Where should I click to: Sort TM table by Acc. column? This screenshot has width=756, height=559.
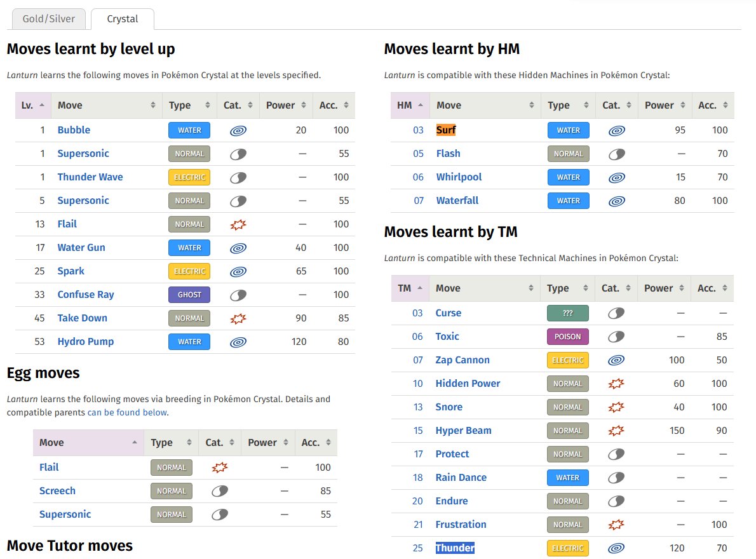point(712,288)
